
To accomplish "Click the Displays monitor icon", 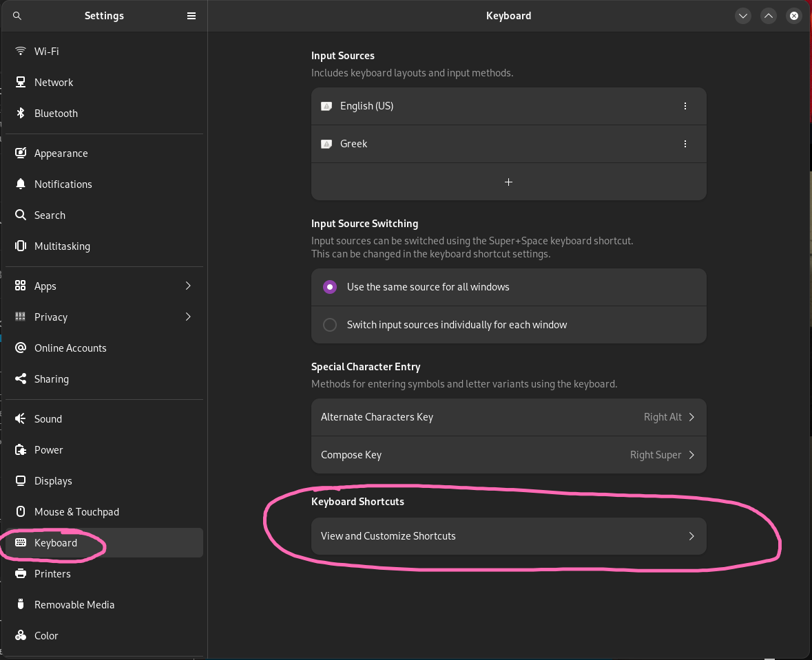I will tap(20, 481).
